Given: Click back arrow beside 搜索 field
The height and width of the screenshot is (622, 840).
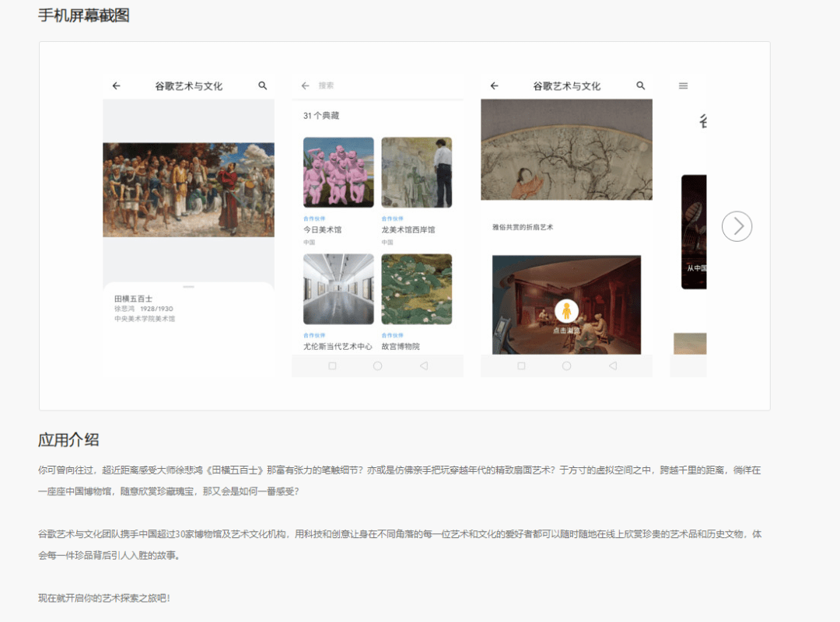Looking at the screenshot, I should pyautogui.click(x=306, y=86).
